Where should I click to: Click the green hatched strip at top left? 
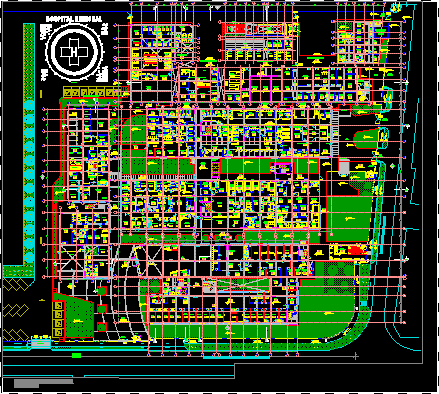point(29,61)
